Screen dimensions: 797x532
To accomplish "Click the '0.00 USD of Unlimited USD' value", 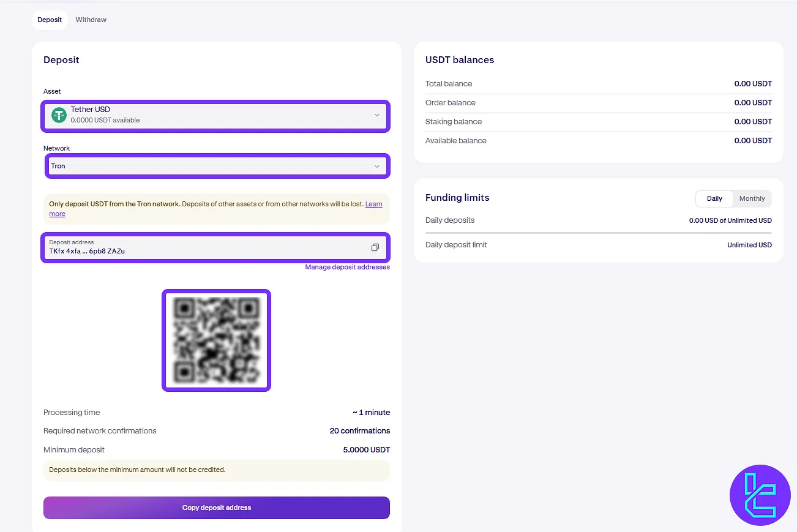I will [730, 220].
